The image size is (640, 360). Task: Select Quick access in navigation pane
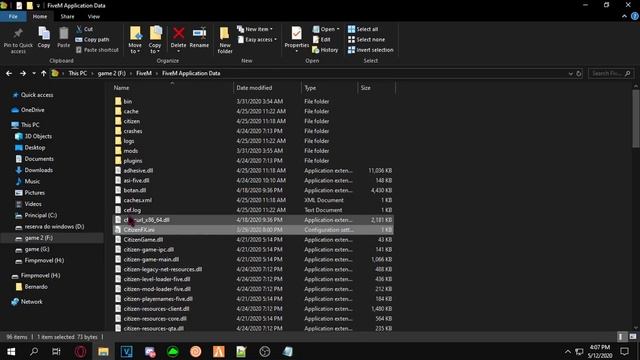click(37, 95)
